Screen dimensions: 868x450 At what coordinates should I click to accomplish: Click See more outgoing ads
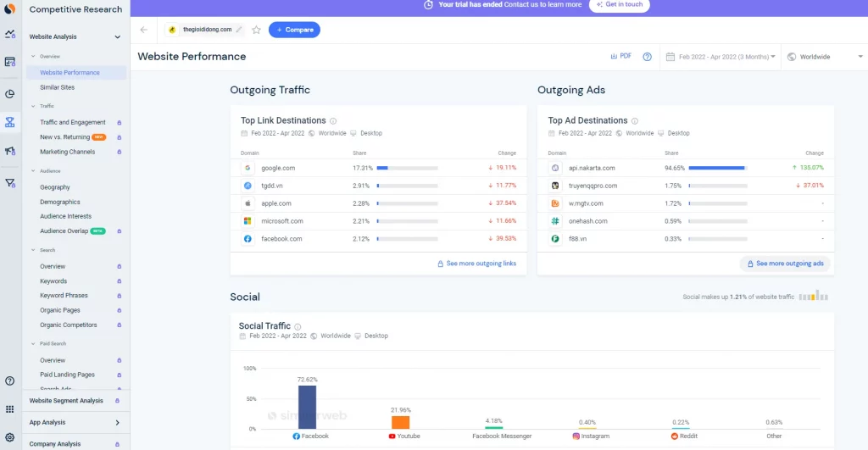[786, 264]
